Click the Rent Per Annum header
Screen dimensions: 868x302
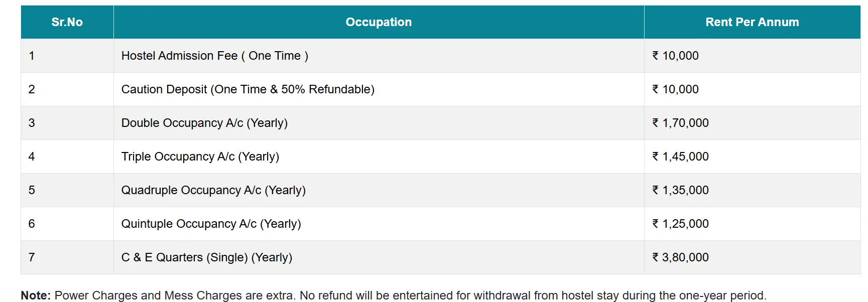(x=752, y=22)
